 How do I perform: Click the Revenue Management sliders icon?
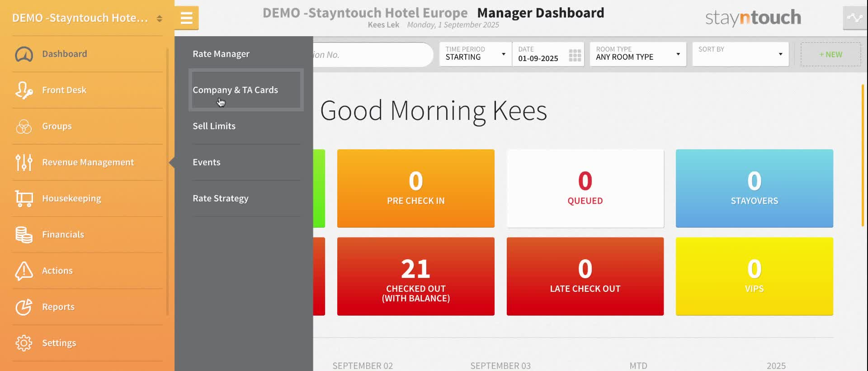tap(24, 162)
